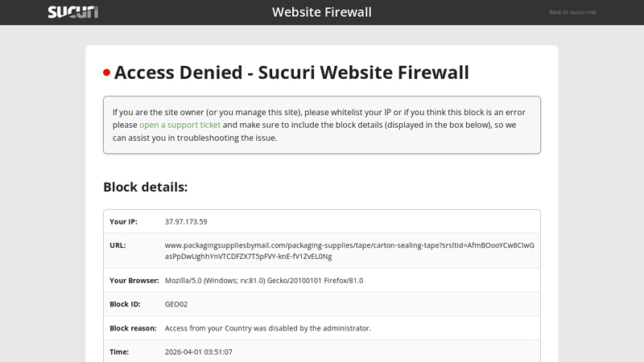Click the Block details heading
644x362 pixels.
pos(145,187)
